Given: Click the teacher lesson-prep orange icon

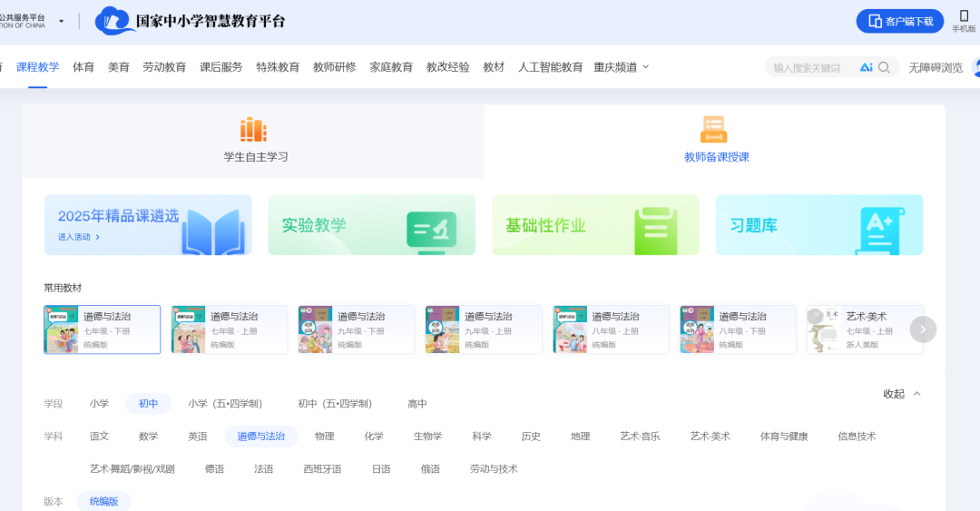Looking at the screenshot, I should coord(714,129).
